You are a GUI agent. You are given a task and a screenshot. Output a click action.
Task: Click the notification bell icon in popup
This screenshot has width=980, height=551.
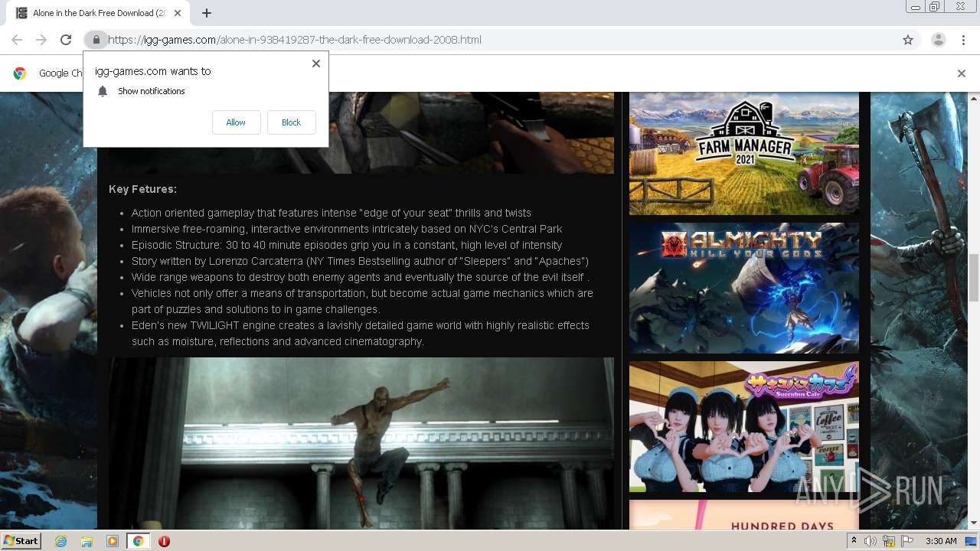point(103,91)
